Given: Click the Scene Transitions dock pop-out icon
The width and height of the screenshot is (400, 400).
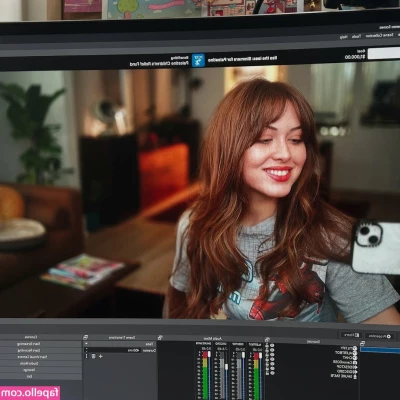Looking at the screenshot, I should click(85, 337).
